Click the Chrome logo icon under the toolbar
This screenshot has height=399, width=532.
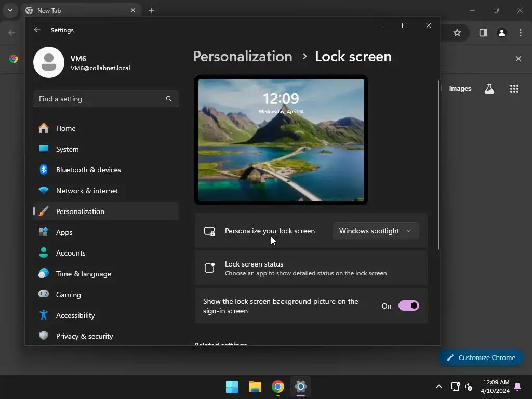tap(14, 59)
